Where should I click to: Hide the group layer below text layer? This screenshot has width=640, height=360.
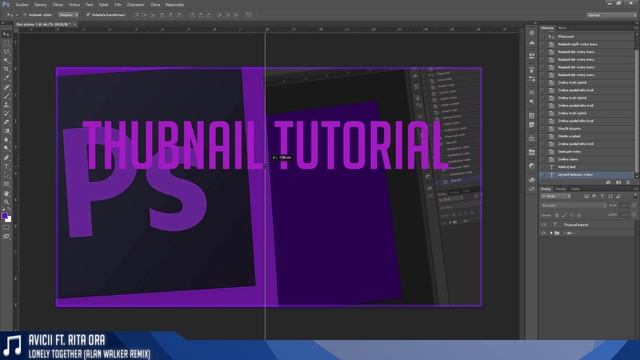click(x=544, y=233)
